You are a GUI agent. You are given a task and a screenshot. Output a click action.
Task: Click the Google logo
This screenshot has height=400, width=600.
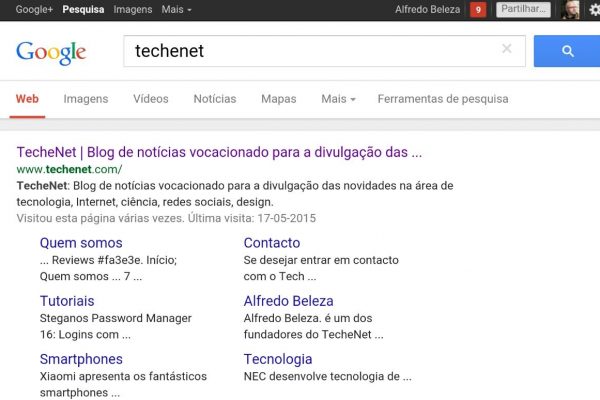[x=51, y=52]
